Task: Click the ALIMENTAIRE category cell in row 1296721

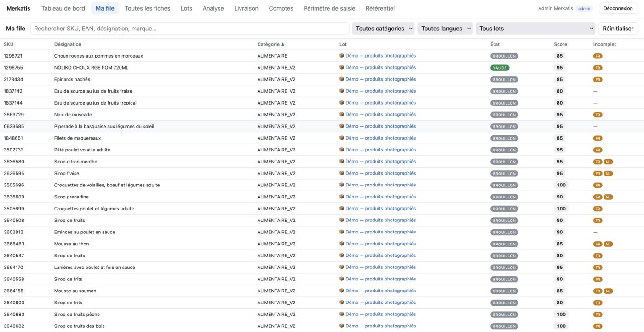Action: click(272, 56)
